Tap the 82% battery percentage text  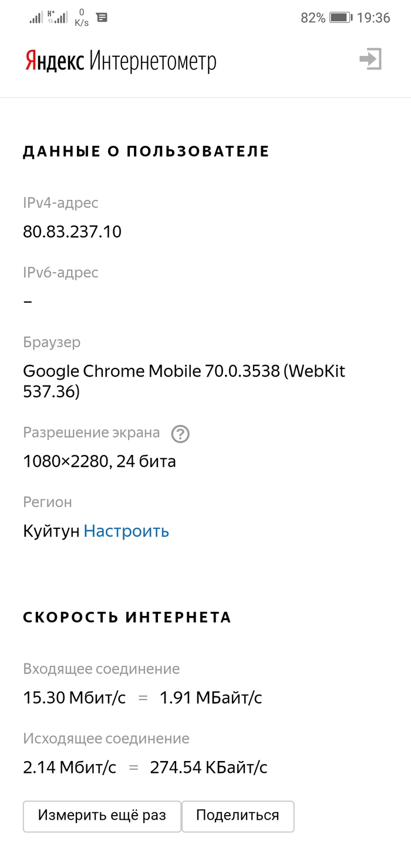click(313, 18)
